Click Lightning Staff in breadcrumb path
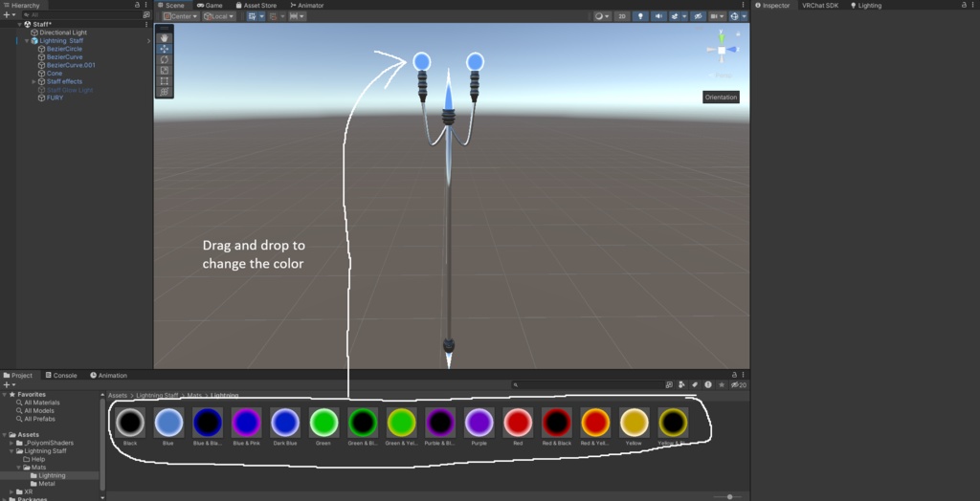The height and width of the screenshot is (501, 980). coord(158,396)
